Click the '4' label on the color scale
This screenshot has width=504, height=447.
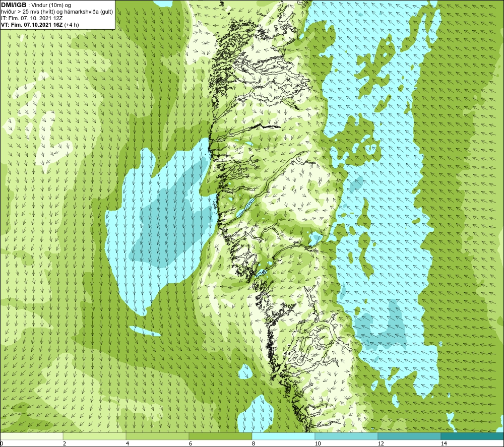[128, 443]
